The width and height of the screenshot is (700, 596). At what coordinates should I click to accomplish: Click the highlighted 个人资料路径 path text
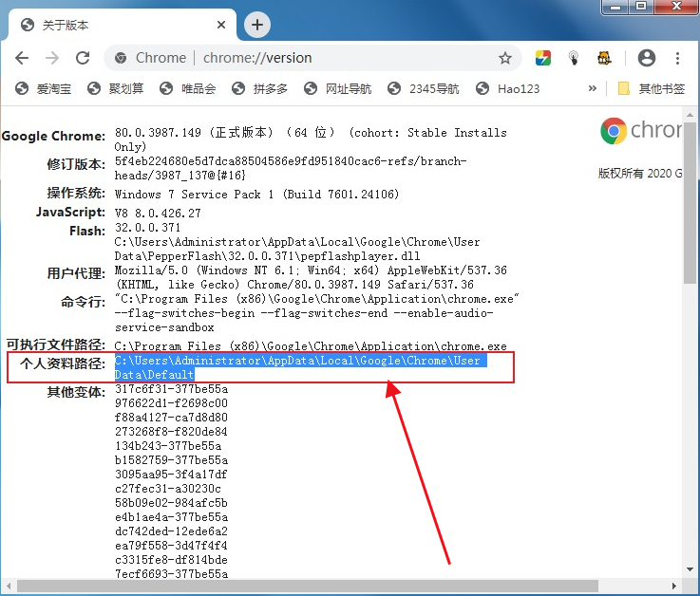pyautogui.click(x=300, y=367)
